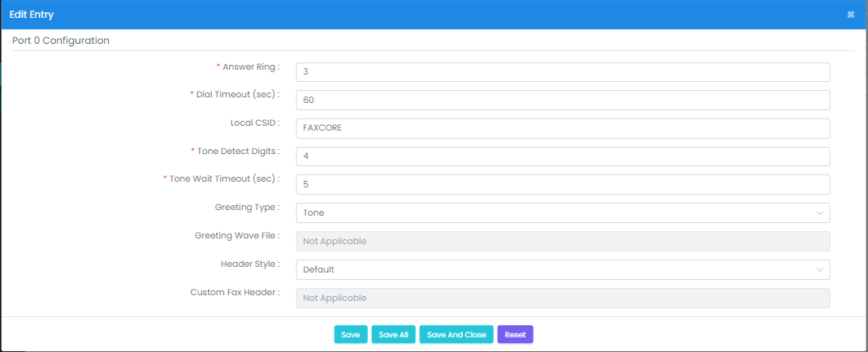868x352 pixels.
Task: Click the Local CSID label
Action: (255, 122)
